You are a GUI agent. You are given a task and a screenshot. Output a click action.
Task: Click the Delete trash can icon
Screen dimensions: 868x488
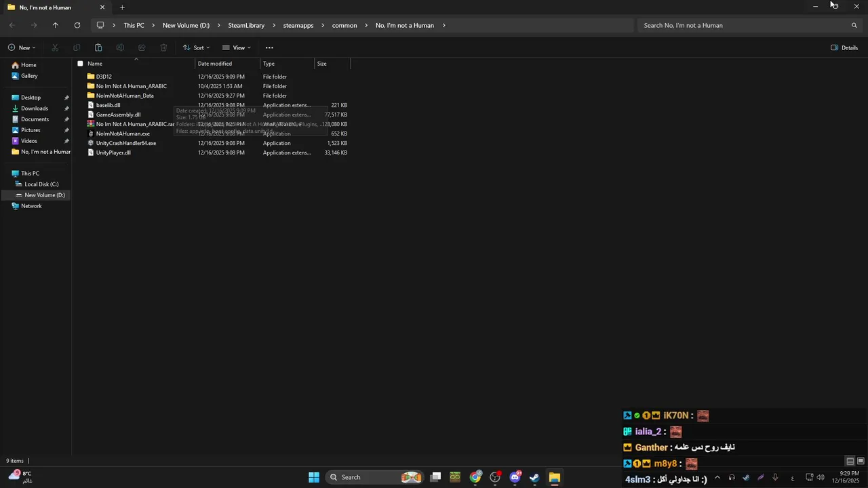[163, 47]
